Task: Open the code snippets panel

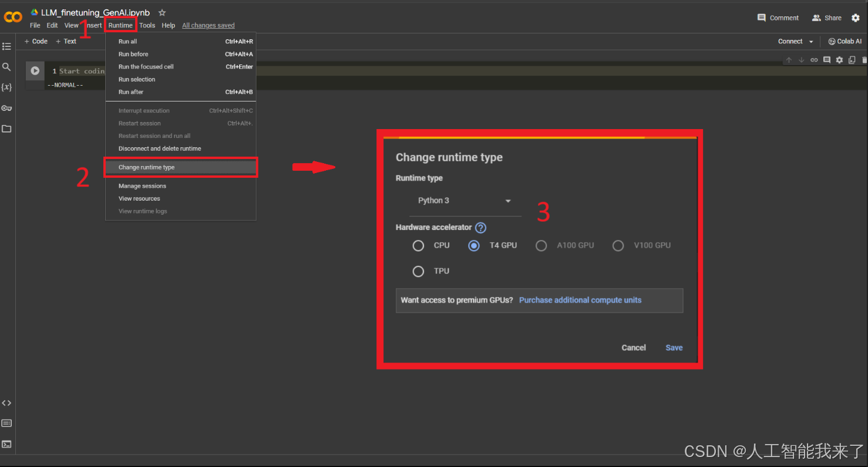Action: [6, 403]
